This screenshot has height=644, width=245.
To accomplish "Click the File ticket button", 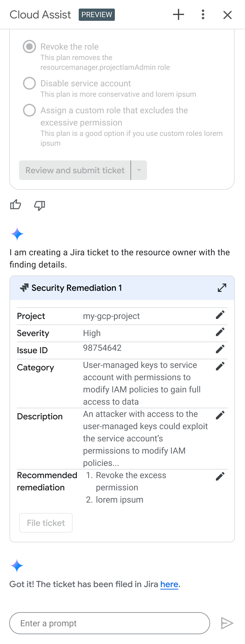I will (x=46, y=523).
